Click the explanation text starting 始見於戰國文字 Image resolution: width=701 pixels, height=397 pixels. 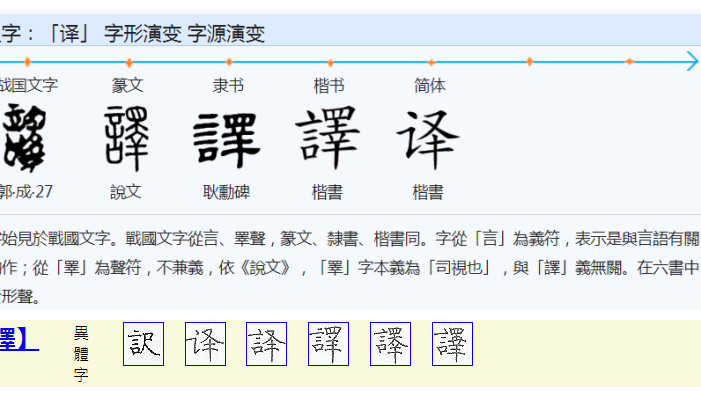coord(350,267)
